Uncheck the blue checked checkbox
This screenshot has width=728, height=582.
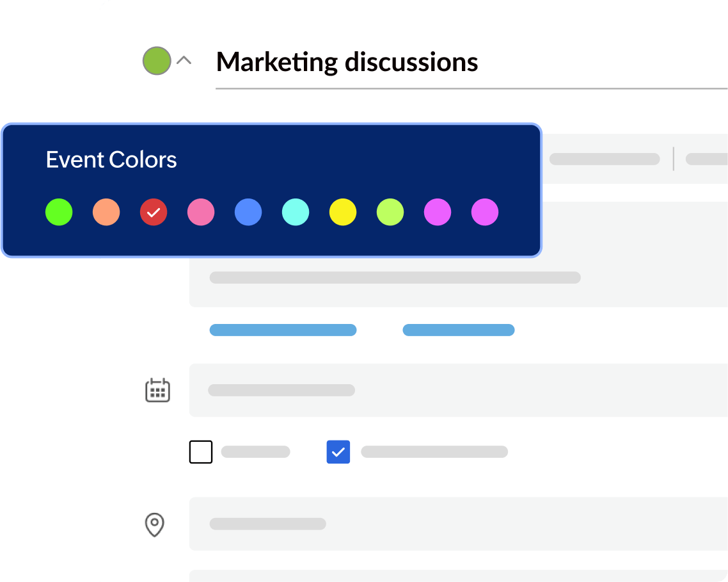[x=338, y=451]
